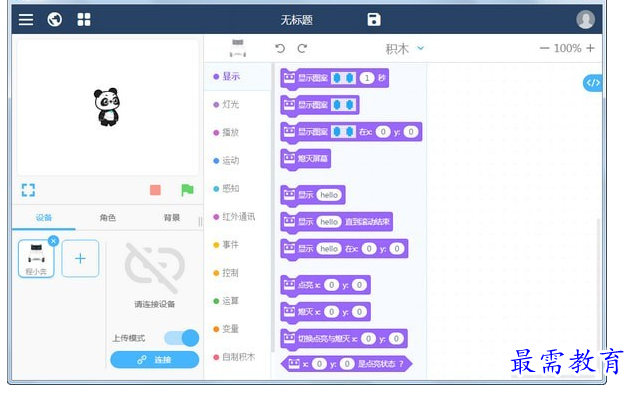
Task: Click x value in 显示 hello 在x block
Action: [369, 249]
